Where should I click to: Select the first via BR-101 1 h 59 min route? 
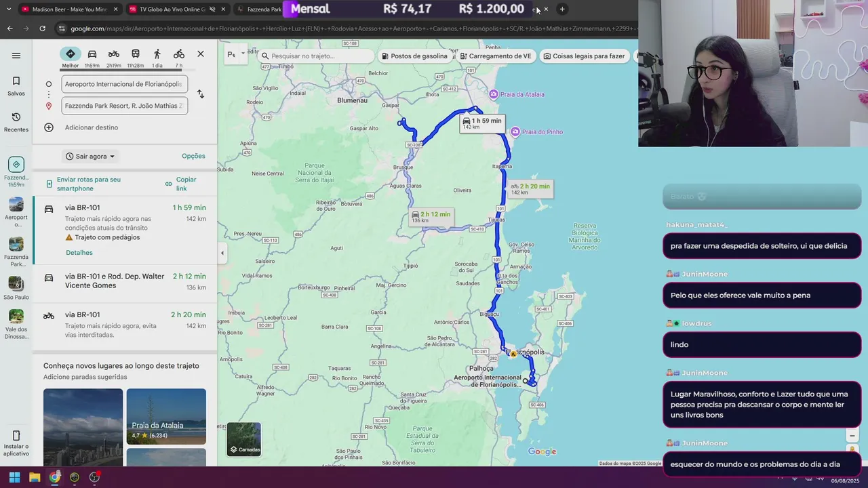click(125, 230)
